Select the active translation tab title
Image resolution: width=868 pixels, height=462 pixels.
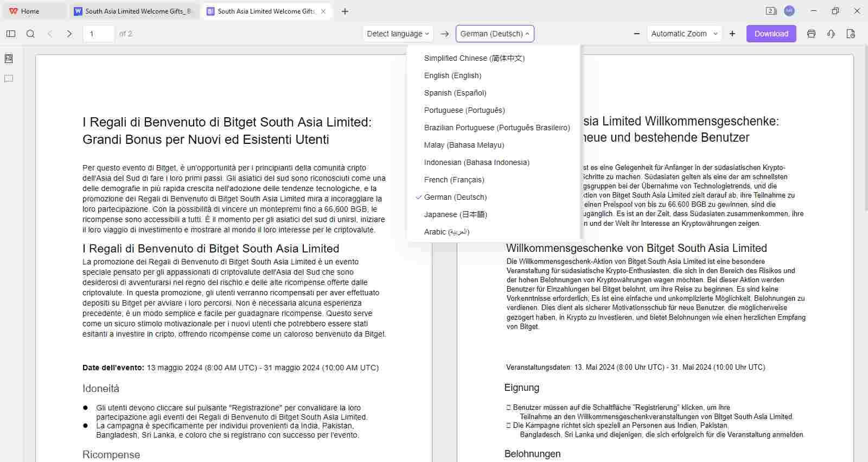coord(266,11)
